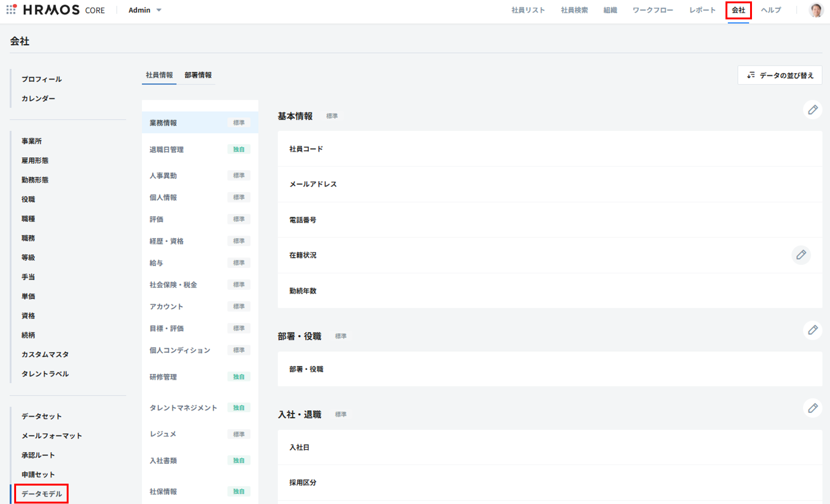Click pencil icon next to 在籍状況
Viewport: 830px width, 504px height.
(801, 255)
